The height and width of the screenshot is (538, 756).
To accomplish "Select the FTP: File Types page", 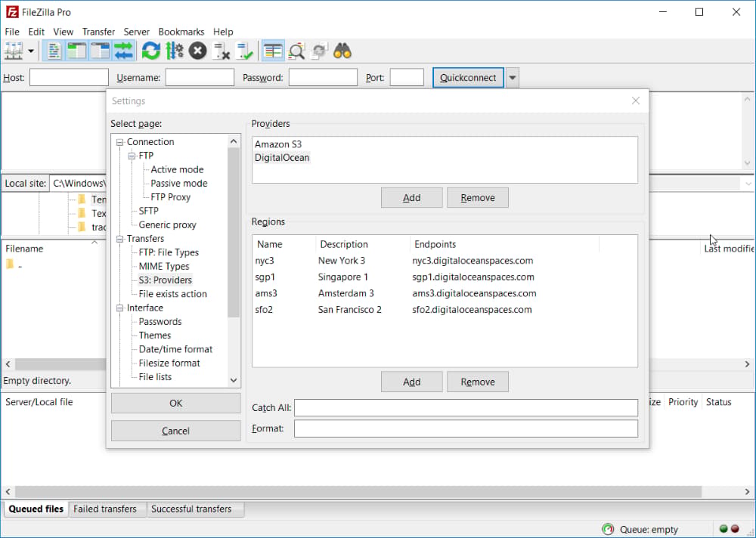I will point(169,252).
